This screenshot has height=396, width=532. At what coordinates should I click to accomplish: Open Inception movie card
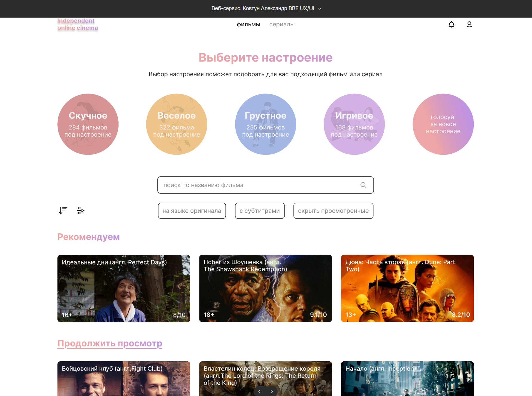point(408,379)
